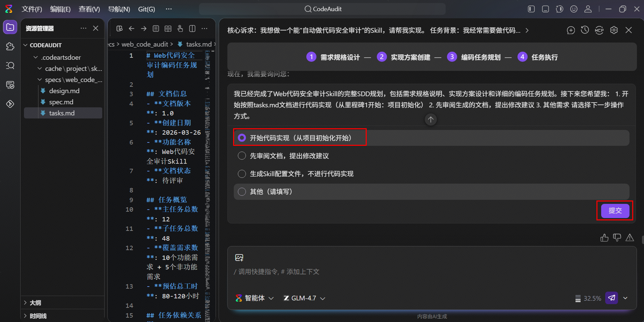
Task: Open the GLM-4.7 model dropdown
Action: click(x=304, y=298)
